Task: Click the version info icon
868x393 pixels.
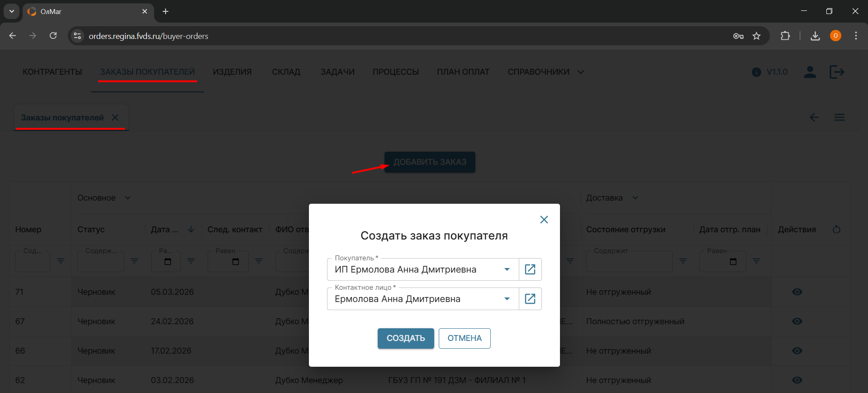Action: coord(756,72)
